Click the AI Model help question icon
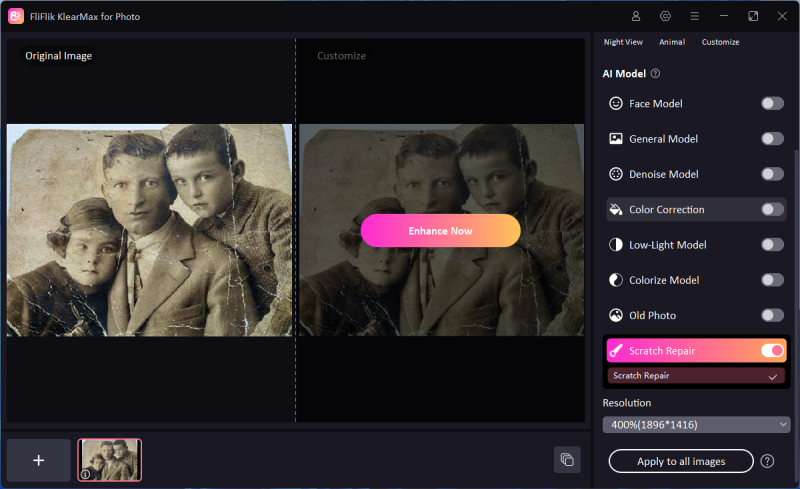The height and width of the screenshot is (489, 800). click(x=656, y=74)
